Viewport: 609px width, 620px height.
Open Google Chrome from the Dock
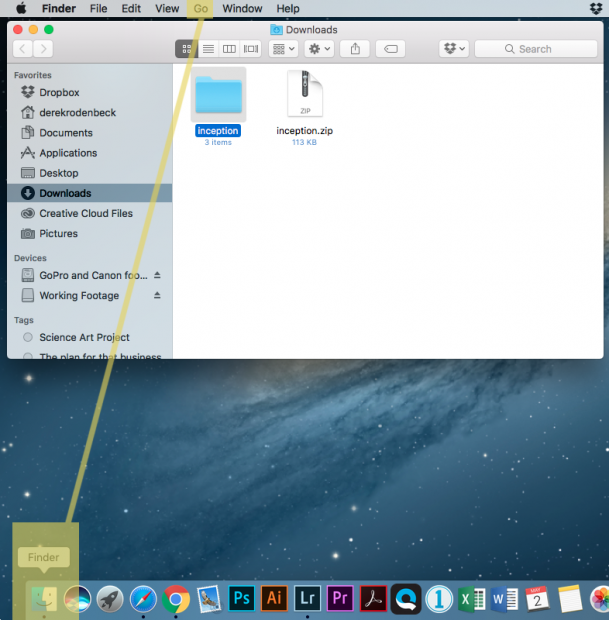176,598
